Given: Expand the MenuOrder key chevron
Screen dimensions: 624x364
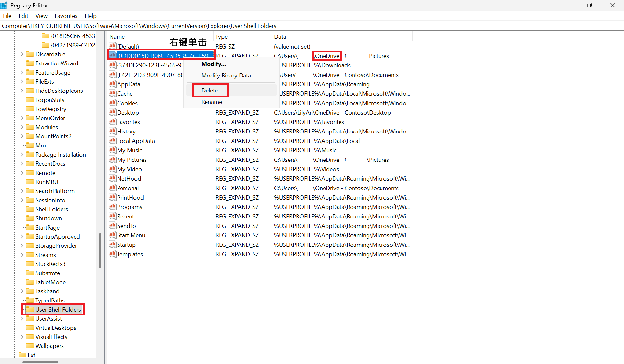Looking at the screenshot, I should [x=22, y=118].
